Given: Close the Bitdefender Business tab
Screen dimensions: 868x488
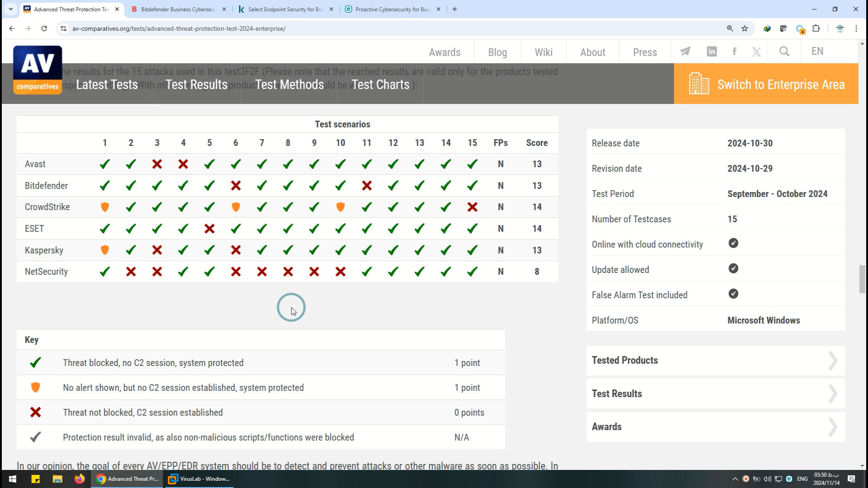Looking at the screenshot, I should pos(224,9).
